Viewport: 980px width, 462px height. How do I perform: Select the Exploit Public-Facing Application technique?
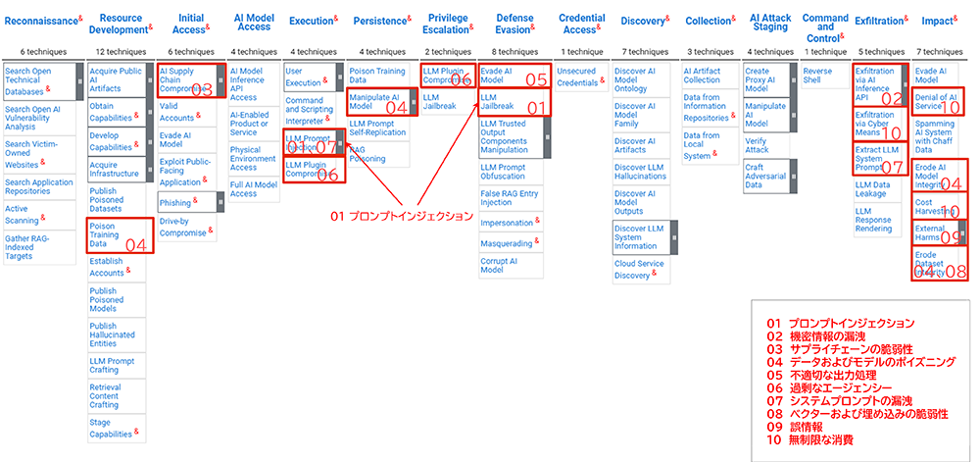[187, 172]
